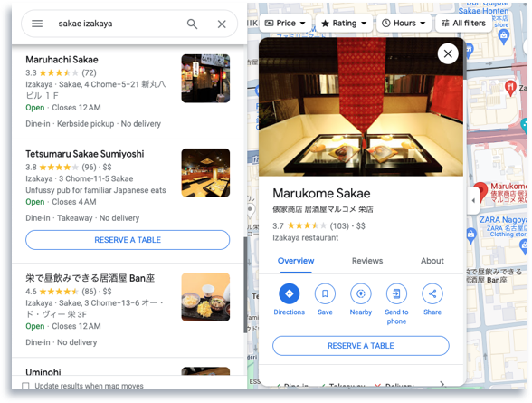Switch to the Overview tab

(x=296, y=261)
